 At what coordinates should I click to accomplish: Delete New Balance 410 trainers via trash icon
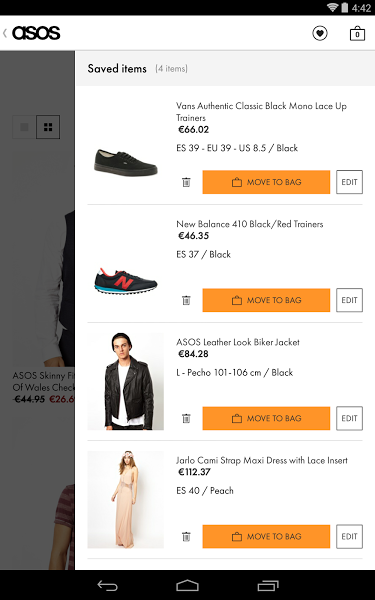186,300
